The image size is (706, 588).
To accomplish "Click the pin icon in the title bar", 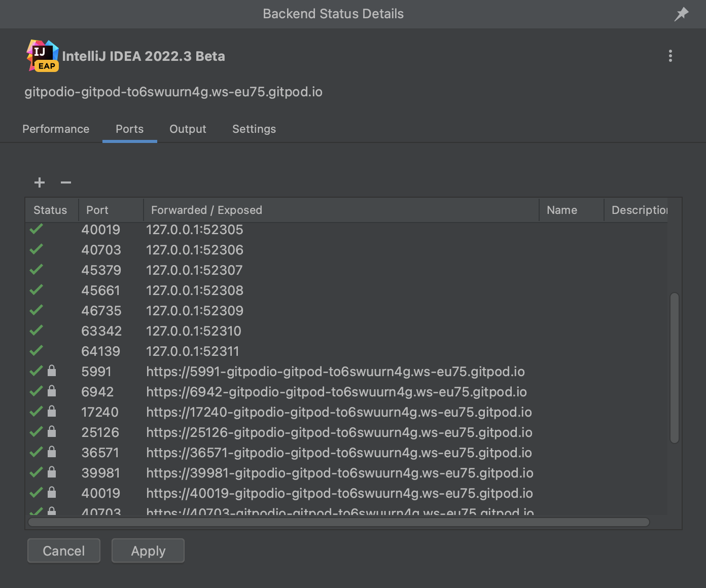I will 681,14.
